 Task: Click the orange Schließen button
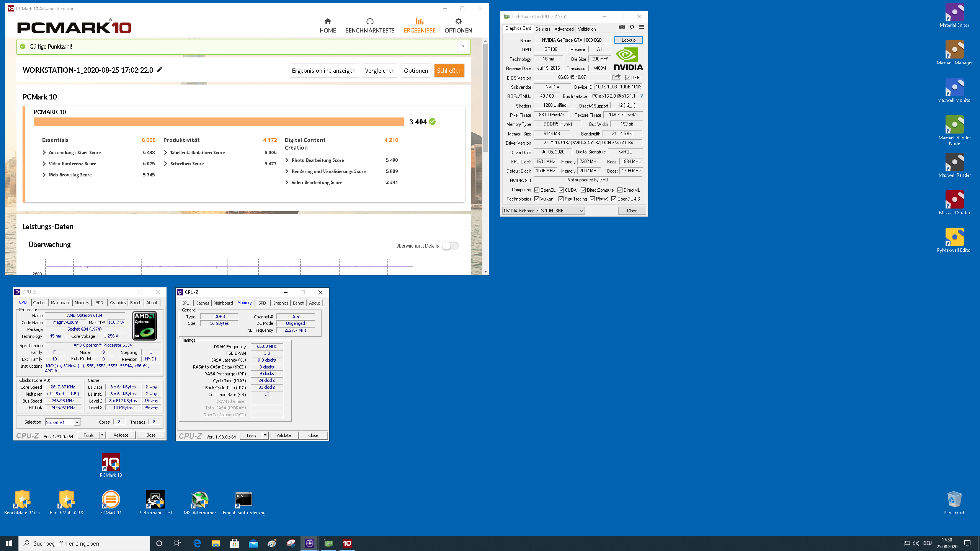(449, 70)
